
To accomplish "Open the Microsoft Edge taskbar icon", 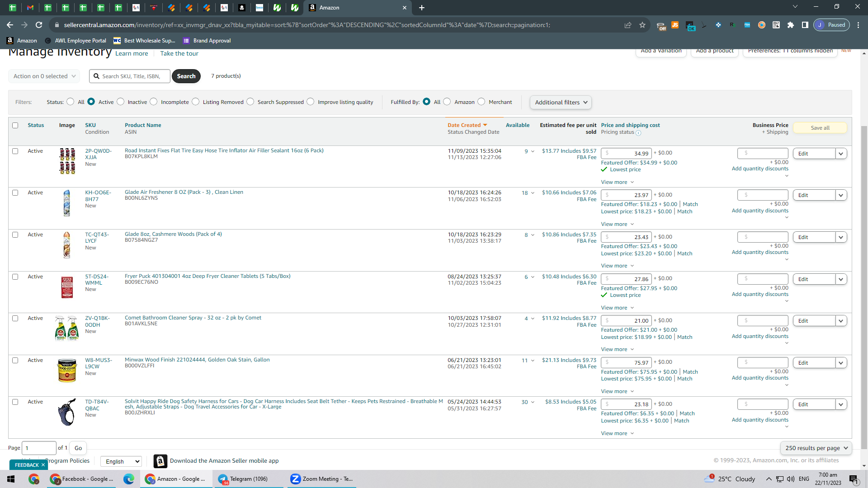I will point(129,479).
